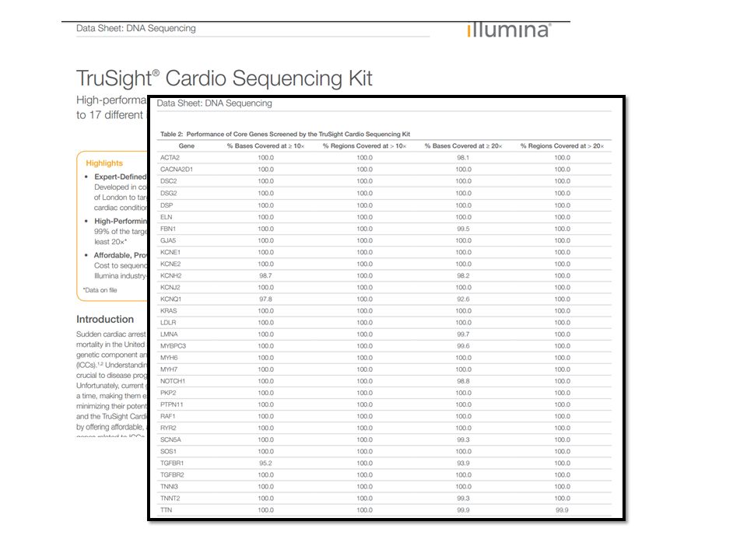Select the ACTA2 gene row label

(x=170, y=158)
